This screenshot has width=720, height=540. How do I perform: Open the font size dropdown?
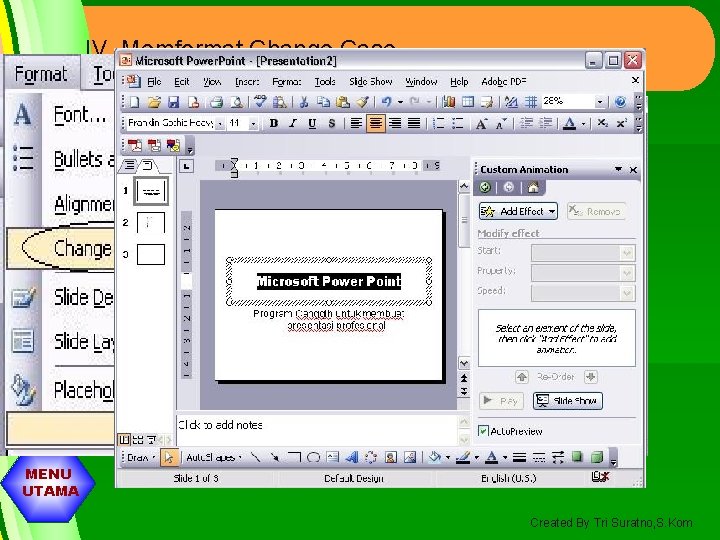tap(253, 124)
